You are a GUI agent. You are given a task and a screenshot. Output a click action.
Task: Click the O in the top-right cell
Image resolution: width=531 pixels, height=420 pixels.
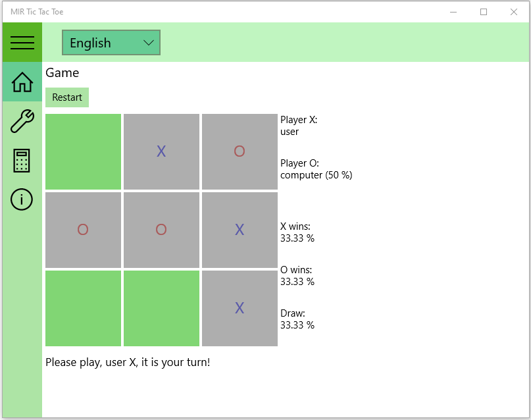coord(240,151)
